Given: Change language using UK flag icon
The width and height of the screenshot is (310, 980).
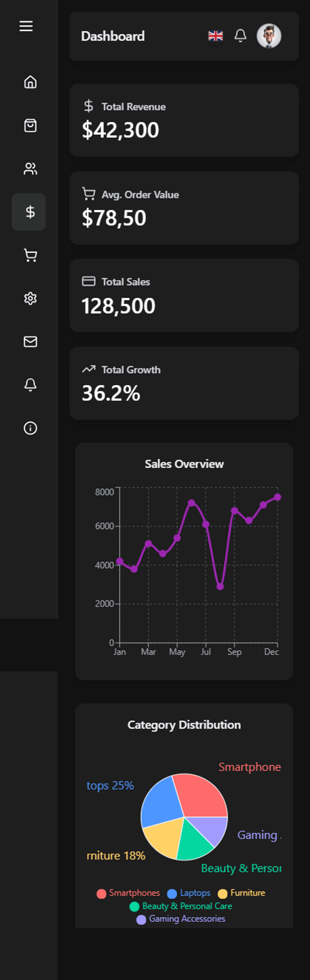Looking at the screenshot, I should (x=215, y=36).
